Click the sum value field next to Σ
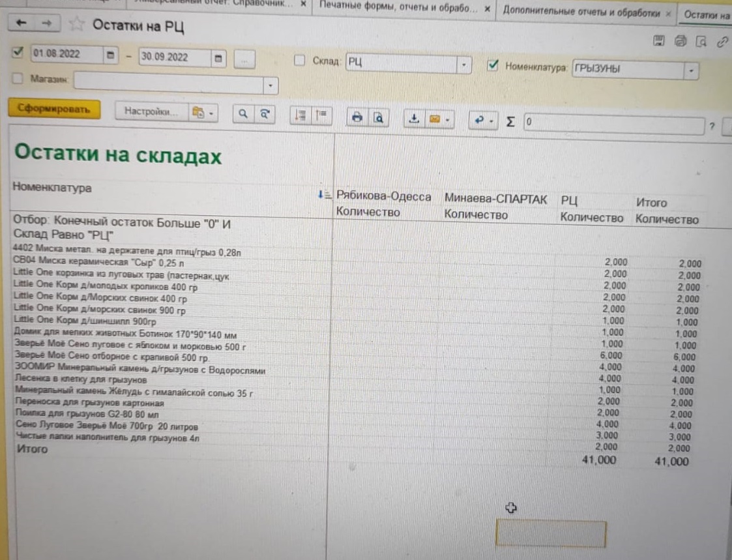This screenshot has width=732, height=560. (613, 123)
